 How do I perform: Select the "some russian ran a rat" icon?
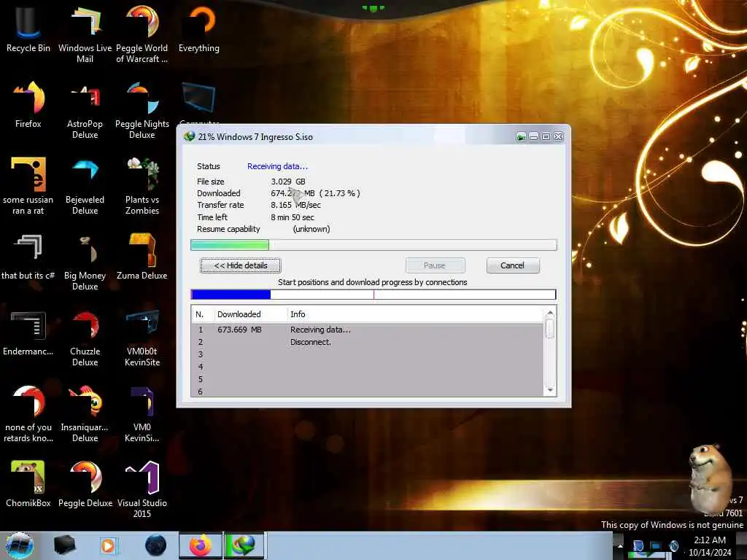tap(28, 186)
